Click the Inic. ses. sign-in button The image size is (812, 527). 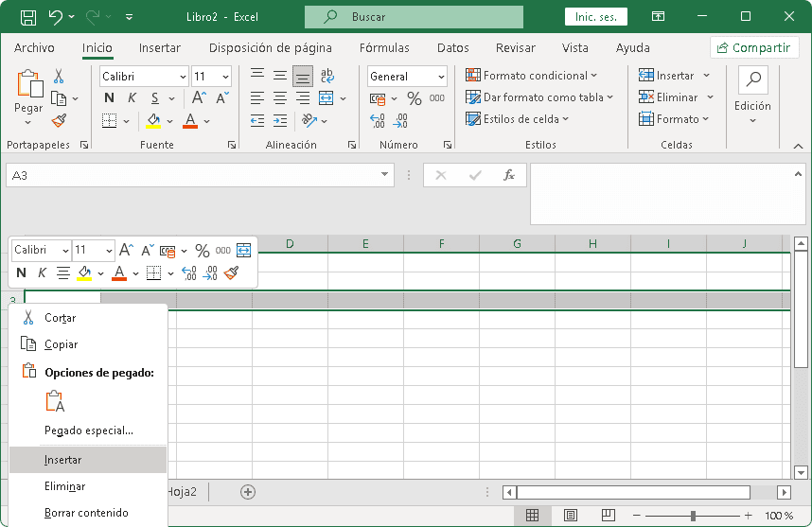click(596, 17)
